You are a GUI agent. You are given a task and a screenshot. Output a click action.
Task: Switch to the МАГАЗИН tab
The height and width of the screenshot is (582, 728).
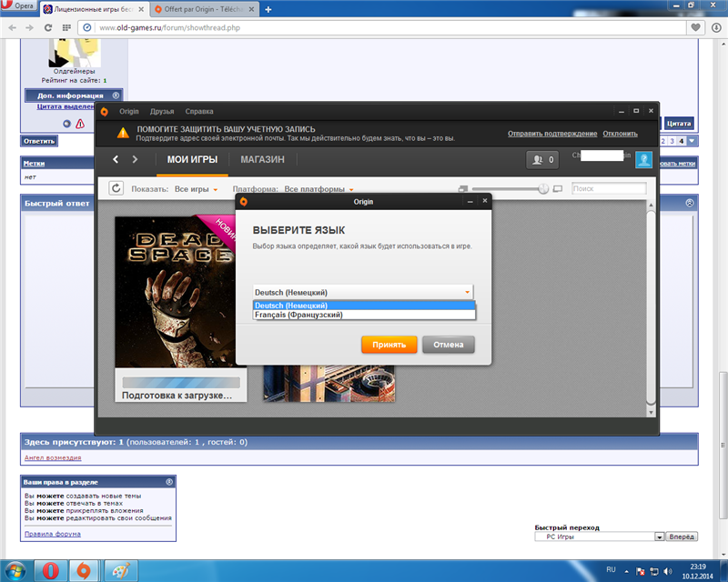[262, 160]
